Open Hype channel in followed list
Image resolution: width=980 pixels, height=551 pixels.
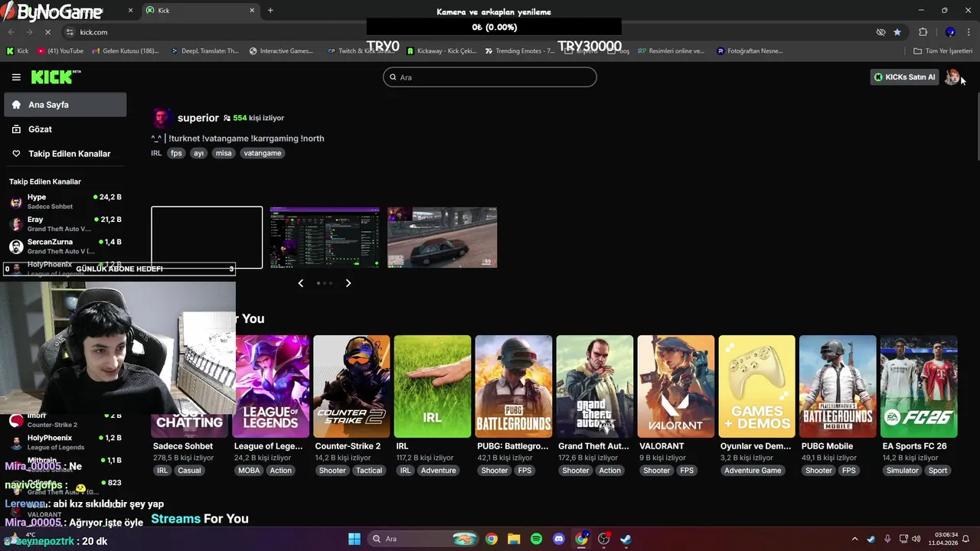tap(65, 201)
